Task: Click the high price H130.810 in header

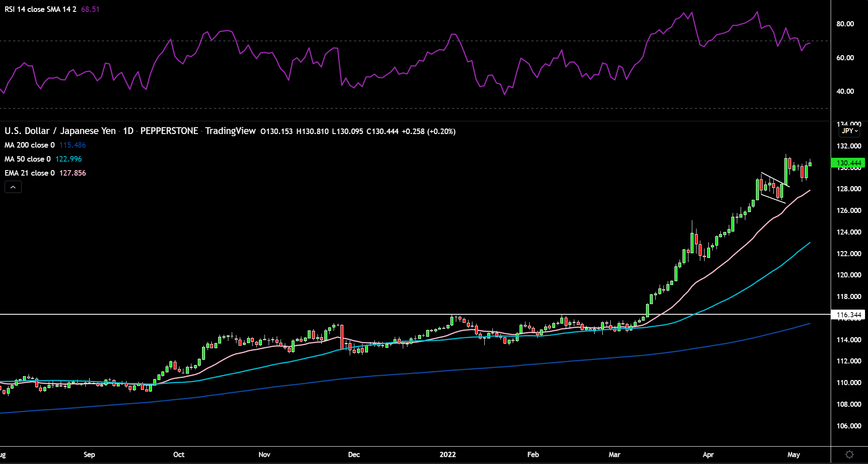Action: tap(312, 131)
